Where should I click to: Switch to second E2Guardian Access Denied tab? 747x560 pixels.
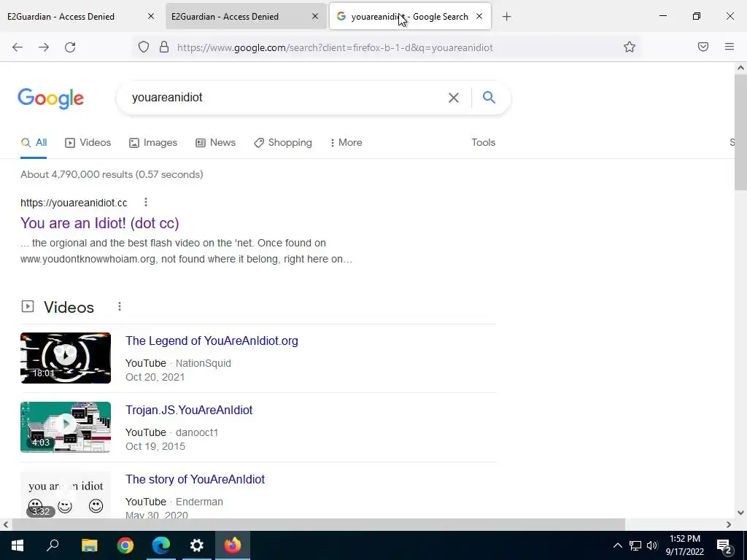click(245, 17)
